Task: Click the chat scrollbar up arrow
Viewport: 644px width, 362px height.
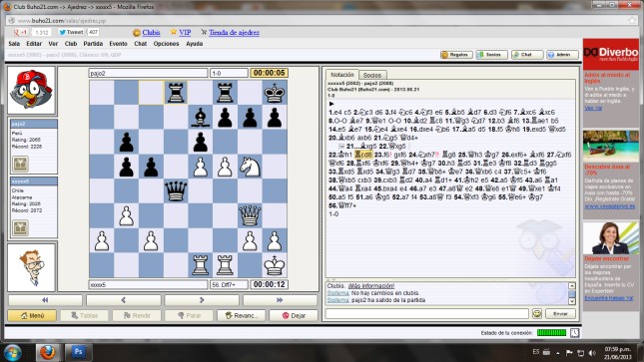Action: 572,285
